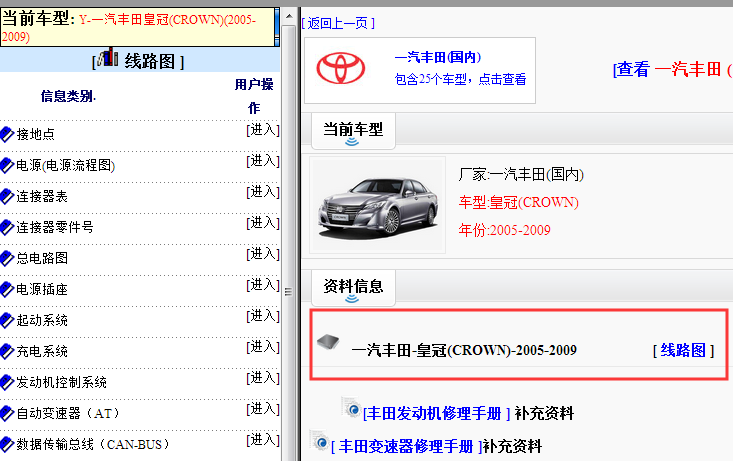Click the Crown car thumbnail image

(377, 205)
